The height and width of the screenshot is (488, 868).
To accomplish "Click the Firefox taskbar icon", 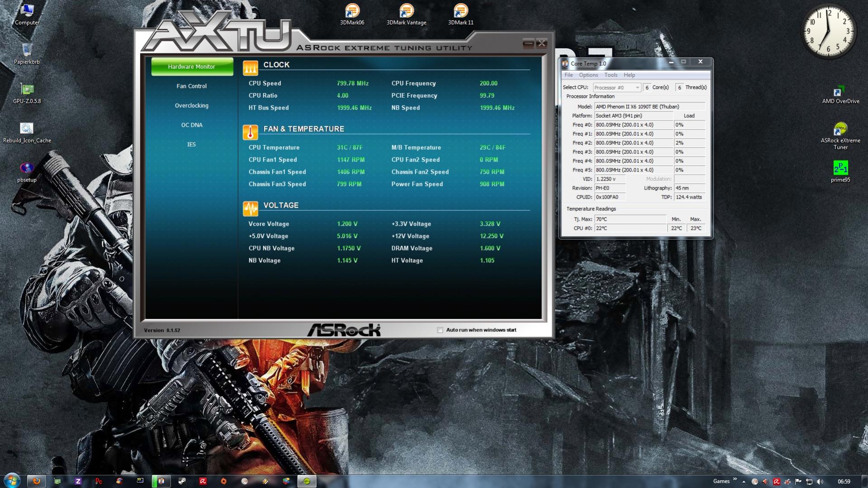I will 37,481.
